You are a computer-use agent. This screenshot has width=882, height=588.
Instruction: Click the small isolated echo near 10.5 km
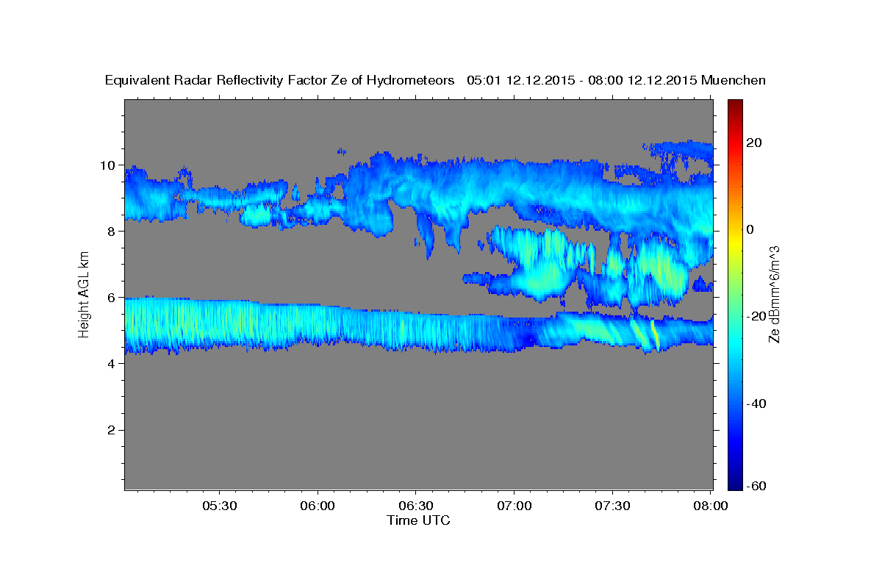[341, 151]
